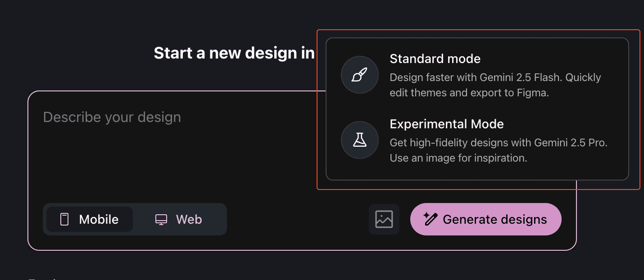Select the Gemini 2.5 Flash description line

click(495, 77)
